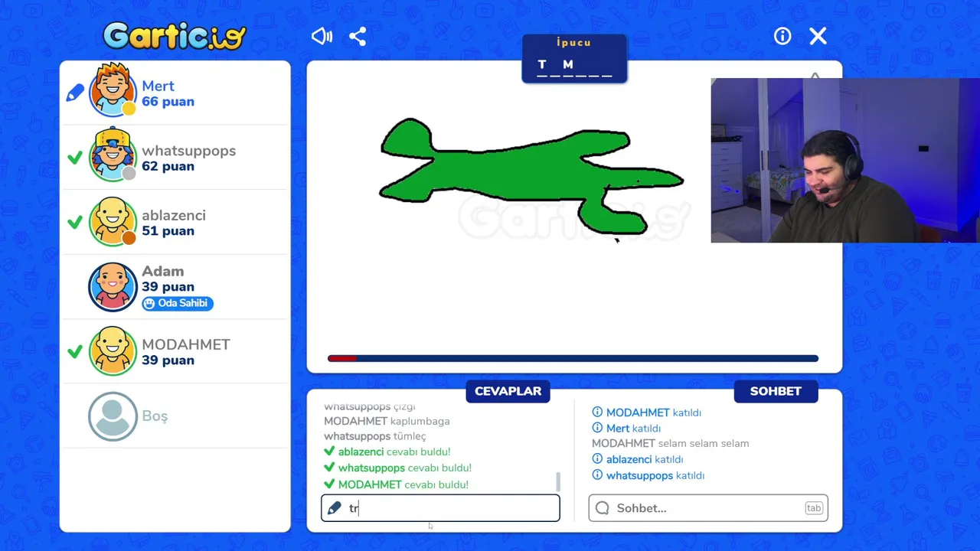Click the info icon beside 'ablazenci katıldı'

click(598, 459)
